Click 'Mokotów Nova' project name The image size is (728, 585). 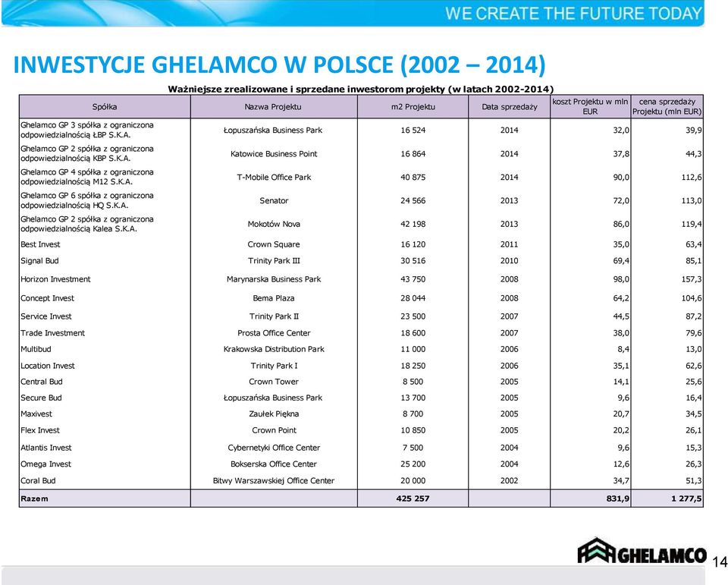click(x=274, y=224)
